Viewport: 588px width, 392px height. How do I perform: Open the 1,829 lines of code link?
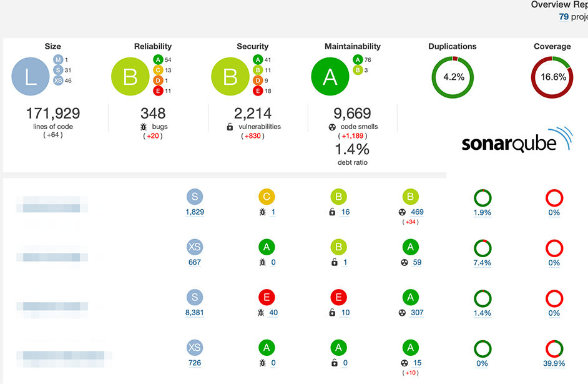tap(195, 212)
